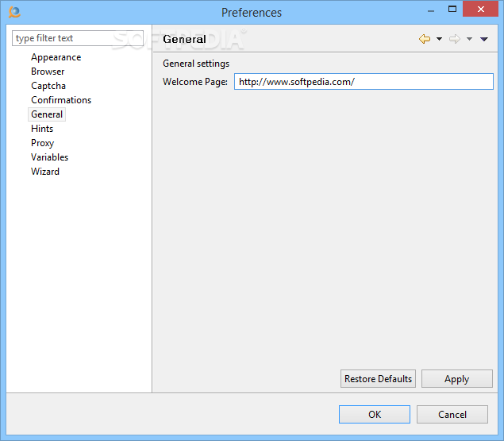Open the back history dropdown arrow
The width and height of the screenshot is (504, 441).
point(439,39)
